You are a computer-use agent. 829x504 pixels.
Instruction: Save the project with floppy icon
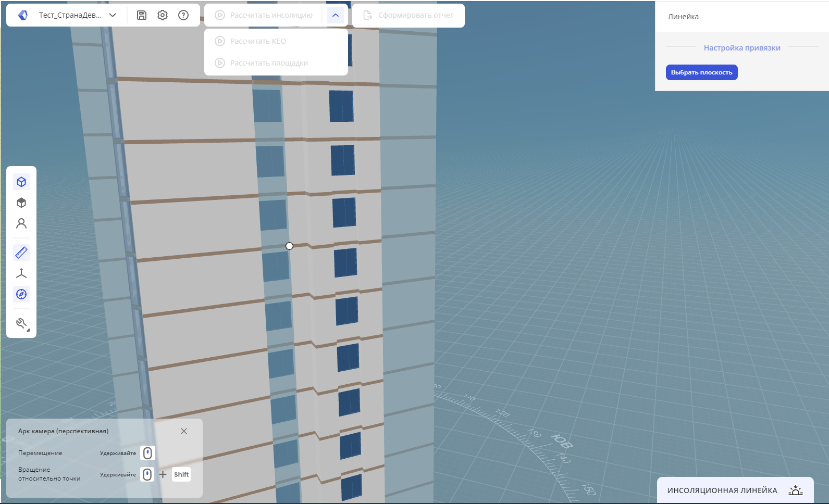coord(142,15)
